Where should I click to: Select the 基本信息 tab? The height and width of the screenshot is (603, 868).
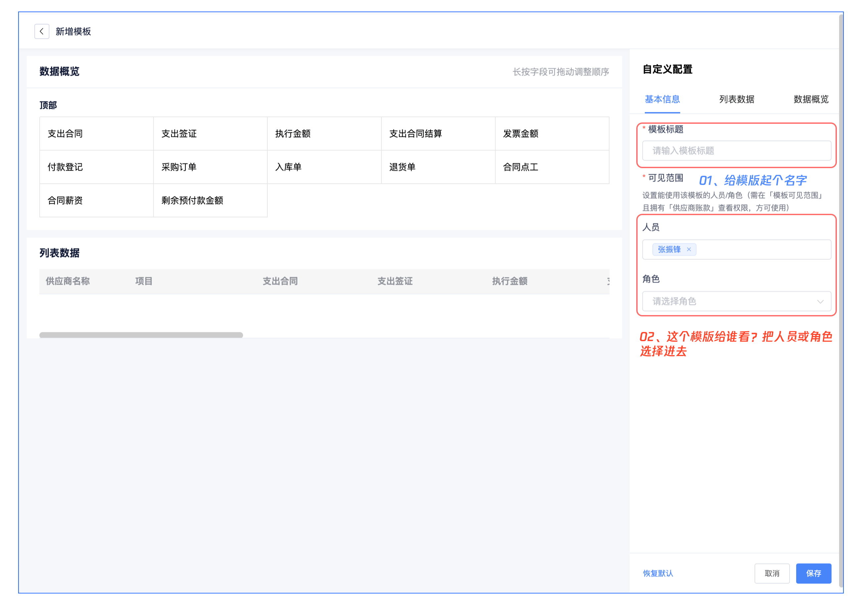[662, 99]
